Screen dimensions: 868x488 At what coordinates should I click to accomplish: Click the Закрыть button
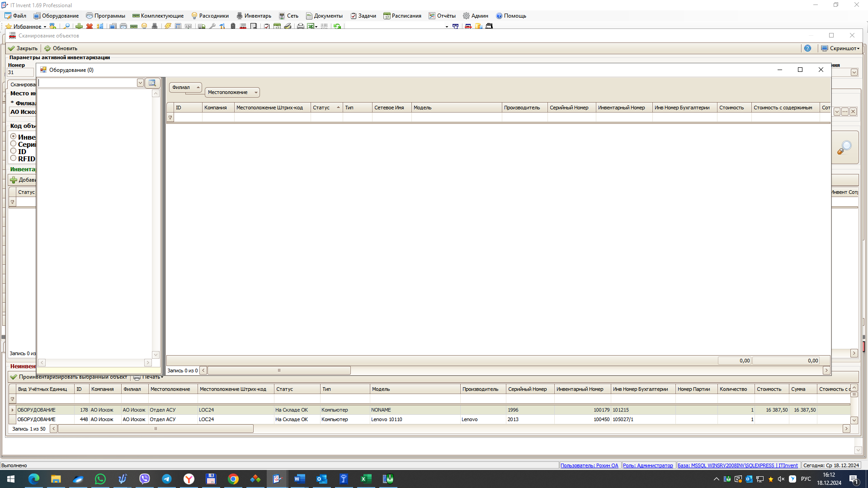click(23, 48)
